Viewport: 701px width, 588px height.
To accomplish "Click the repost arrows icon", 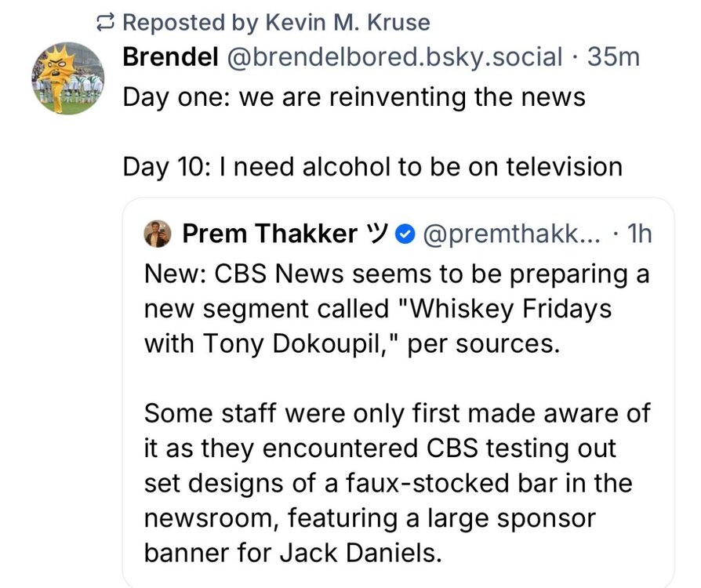I will coord(104,24).
